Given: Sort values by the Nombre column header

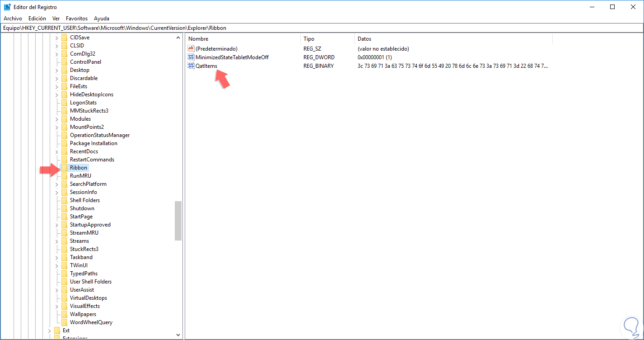Looking at the screenshot, I should point(243,39).
